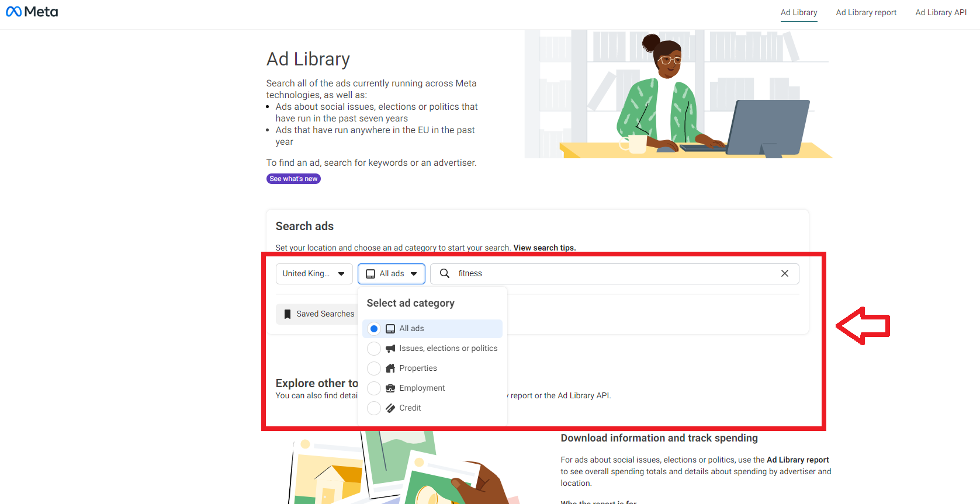Click the Explore other heading

click(317, 383)
